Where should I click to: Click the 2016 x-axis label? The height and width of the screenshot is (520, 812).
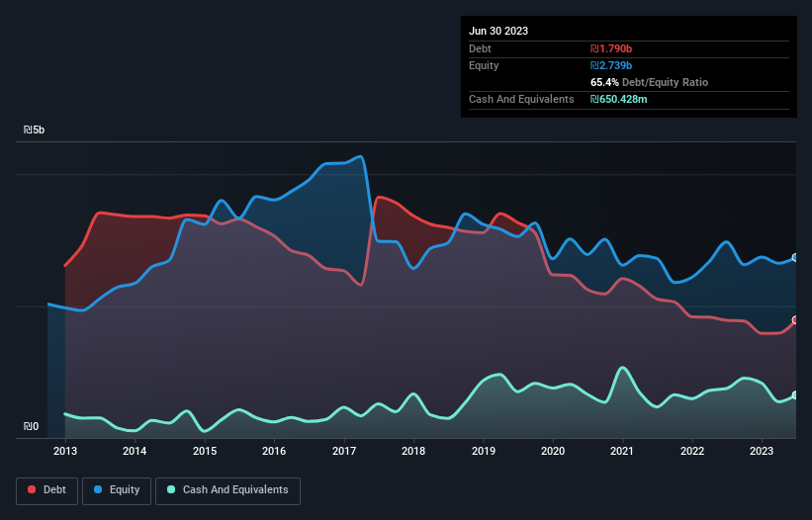(274, 451)
